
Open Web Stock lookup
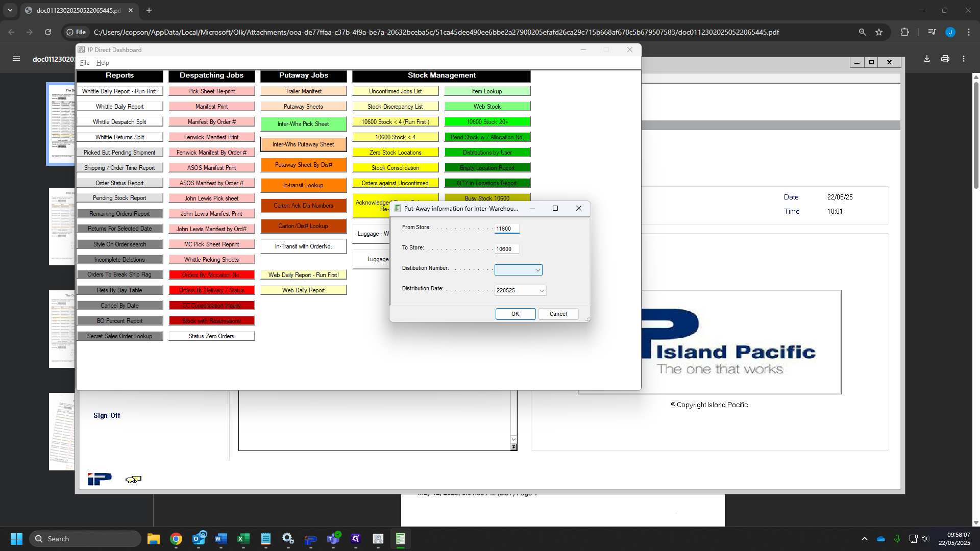pos(487,107)
